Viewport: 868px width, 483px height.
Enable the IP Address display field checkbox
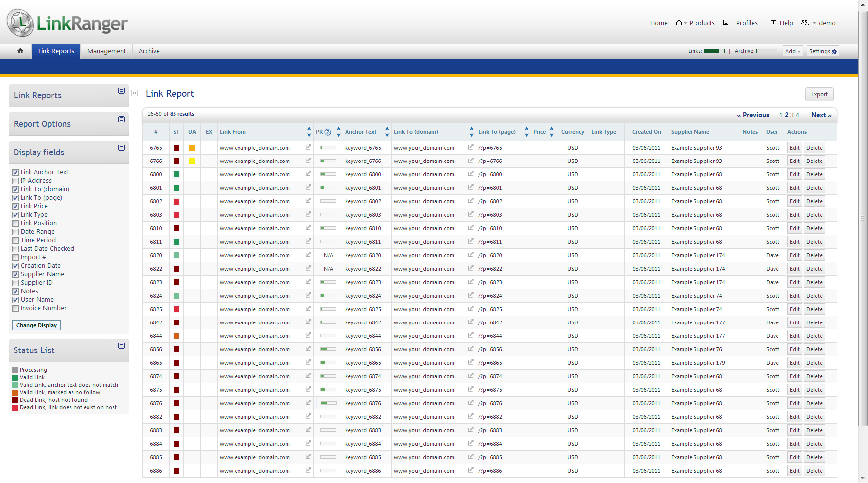16,181
